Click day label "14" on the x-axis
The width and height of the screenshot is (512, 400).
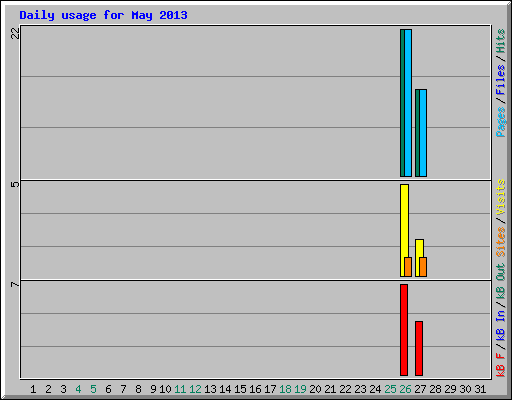225,389
